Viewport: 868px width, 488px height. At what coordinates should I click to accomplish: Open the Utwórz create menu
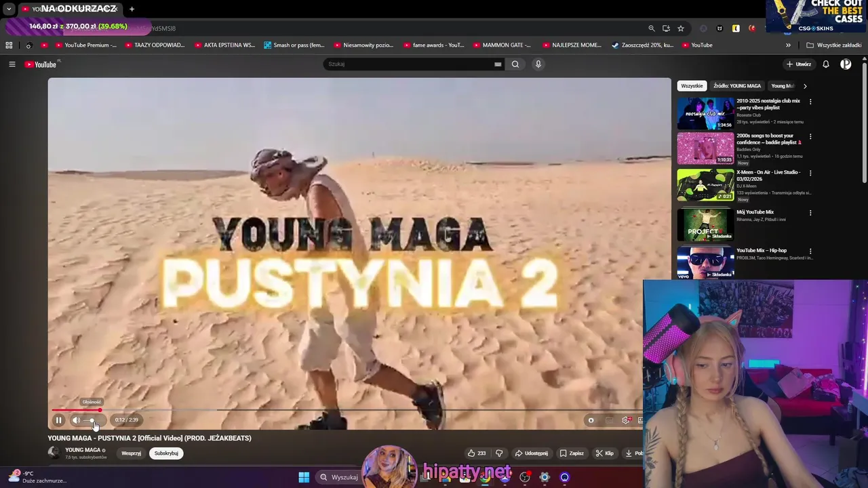pos(799,64)
